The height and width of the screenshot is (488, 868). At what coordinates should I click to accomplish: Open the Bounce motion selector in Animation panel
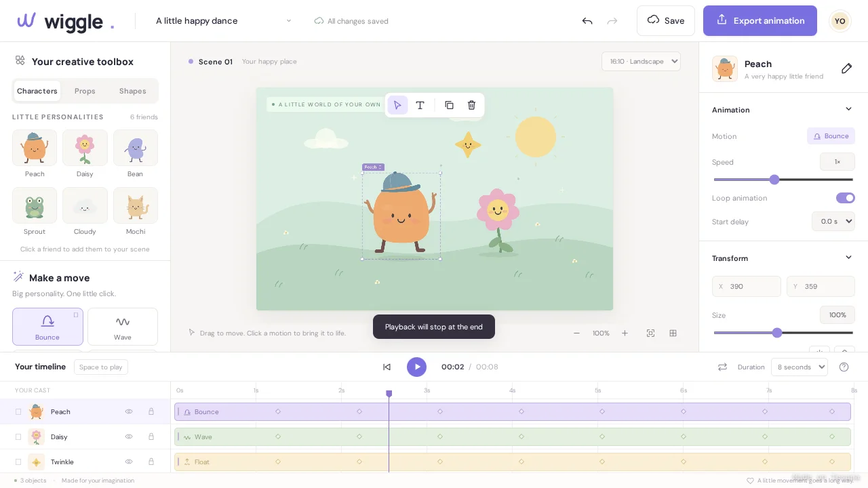[x=831, y=136]
